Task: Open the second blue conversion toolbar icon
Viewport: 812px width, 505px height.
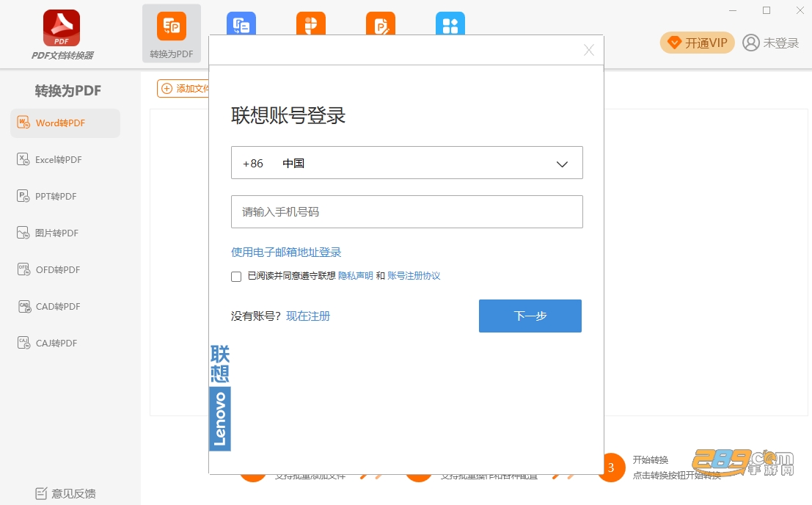Action: click(241, 23)
